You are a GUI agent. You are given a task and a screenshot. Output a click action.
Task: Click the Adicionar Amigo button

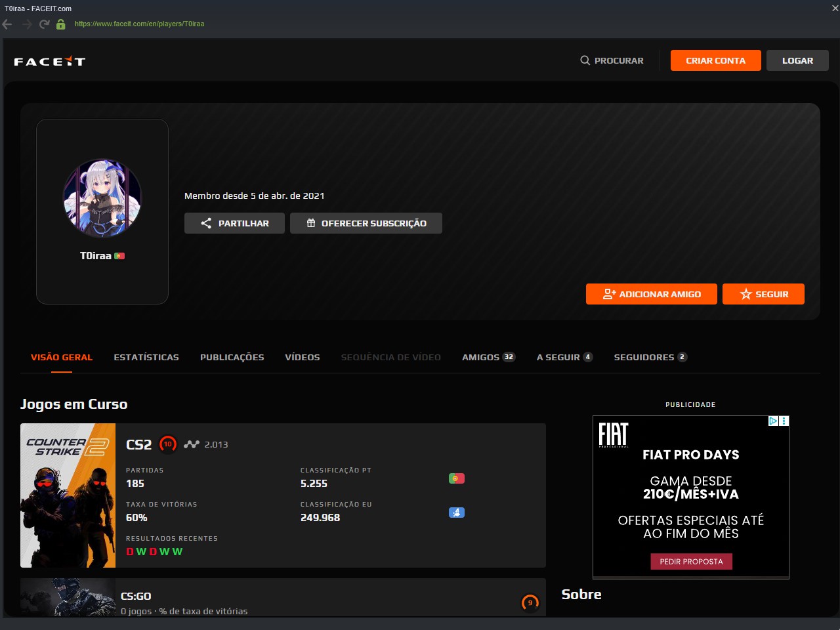tap(652, 294)
